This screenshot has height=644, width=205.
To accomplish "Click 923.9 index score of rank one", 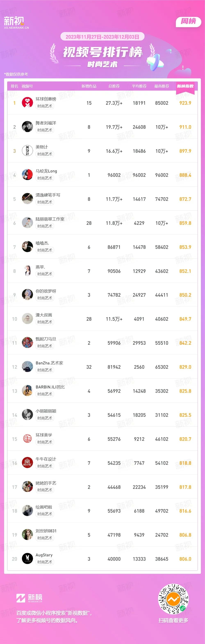I will 185,103.
